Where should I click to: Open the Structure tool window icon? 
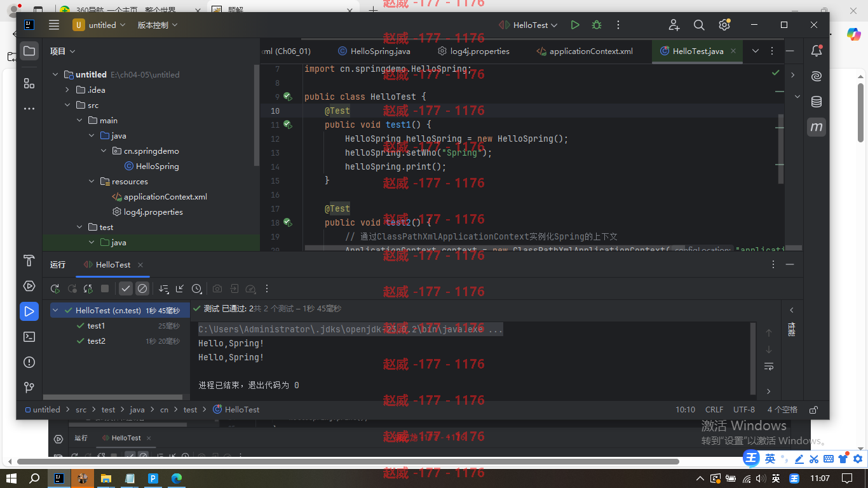[x=29, y=83]
